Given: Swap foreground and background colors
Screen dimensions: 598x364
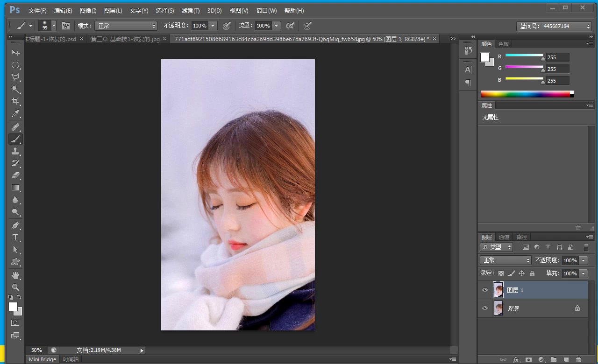Looking at the screenshot, I should [x=19, y=297].
